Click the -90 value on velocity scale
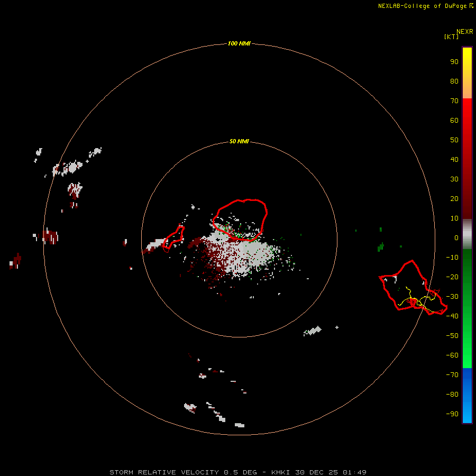 coord(452,414)
